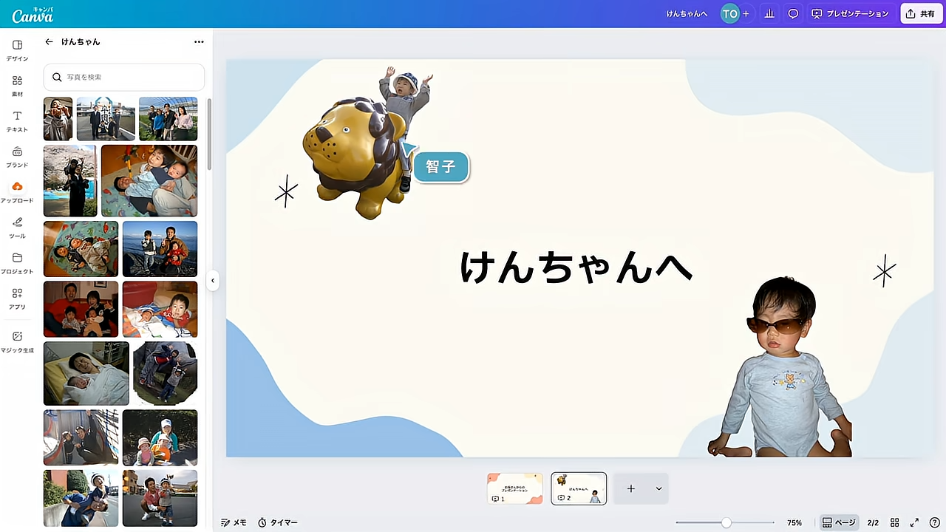Open the デザイン panel in sidebar
Image resolution: width=946 pixels, height=532 pixels.
pyautogui.click(x=17, y=50)
